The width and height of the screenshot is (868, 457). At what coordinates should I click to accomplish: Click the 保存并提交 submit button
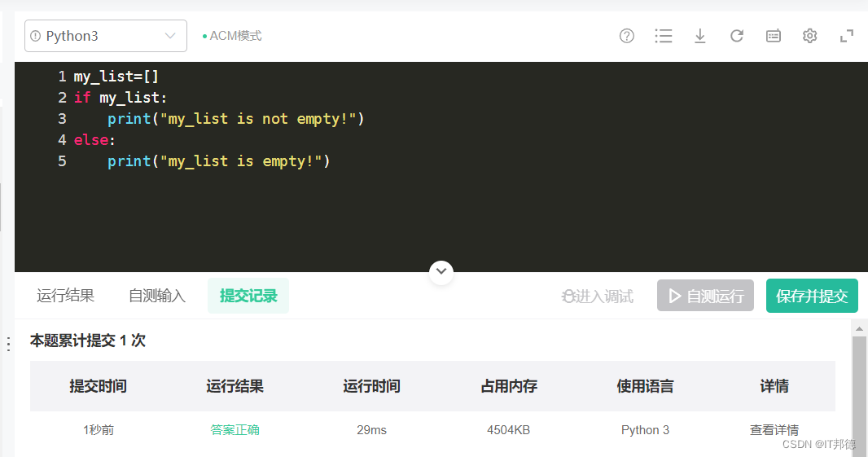[812, 296]
